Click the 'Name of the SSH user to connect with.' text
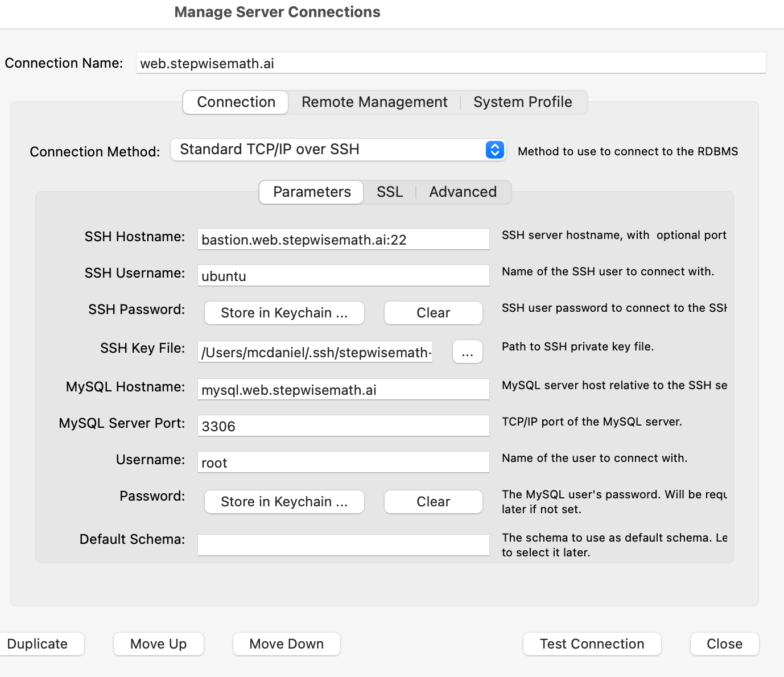The image size is (784, 677). coord(608,271)
